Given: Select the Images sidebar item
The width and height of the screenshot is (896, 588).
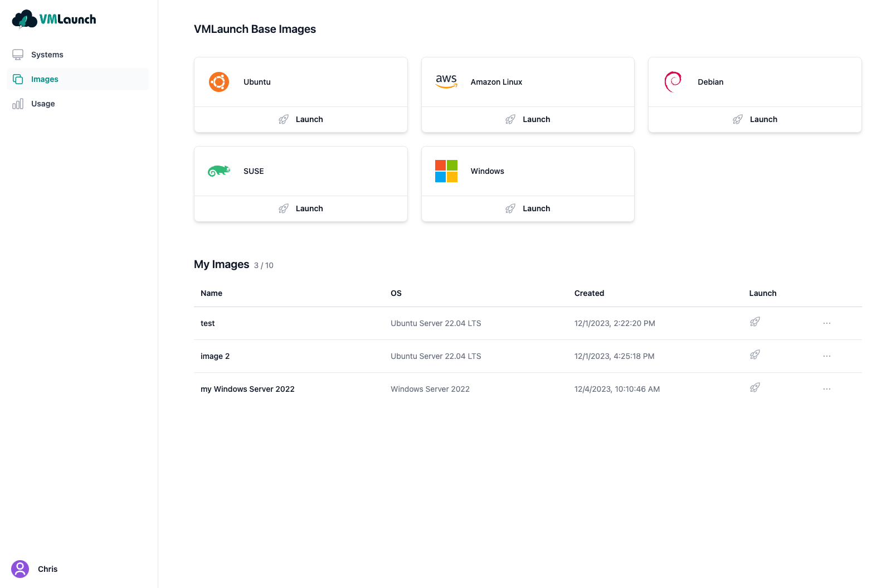Looking at the screenshot, I should tap(77, 79).
